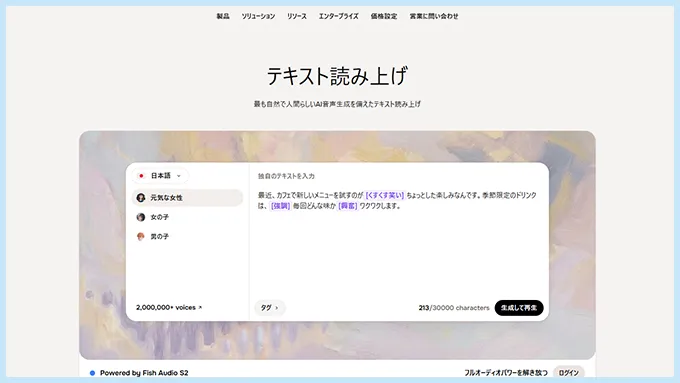
Task: Click the blue dot beside Powered by
Action: pyautogui.click(x=92, y=373)
